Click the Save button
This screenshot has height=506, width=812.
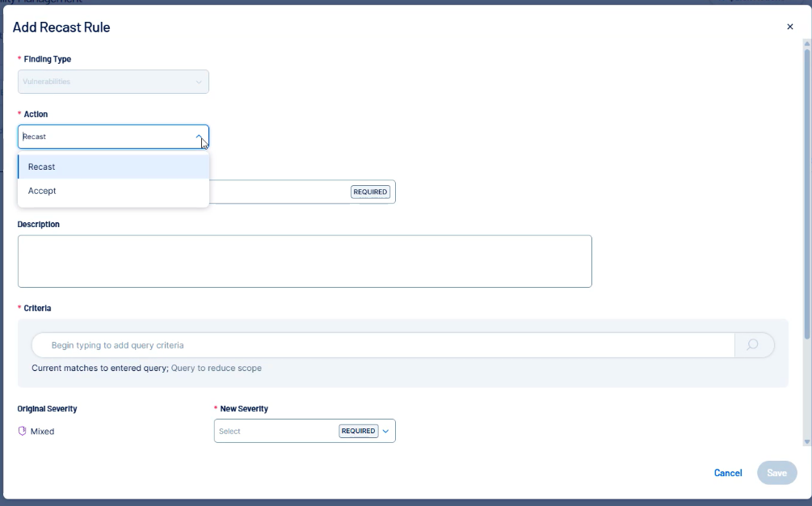tap(776, 473)
